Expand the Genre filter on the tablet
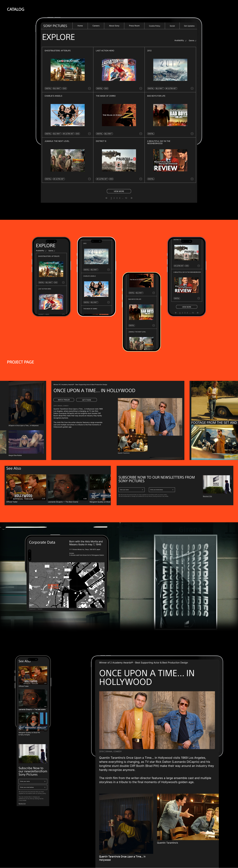 [x=192, y=40]
